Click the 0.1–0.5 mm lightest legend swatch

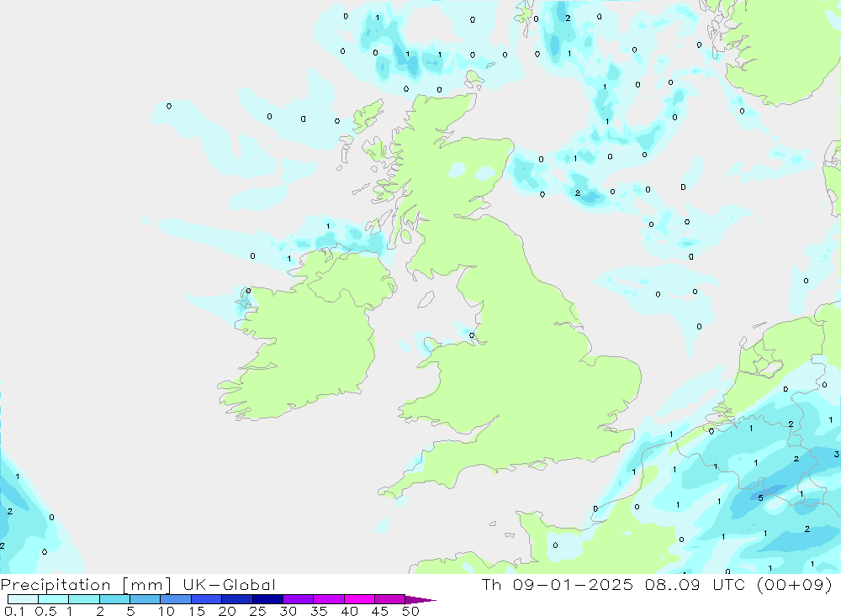(23, 599)
